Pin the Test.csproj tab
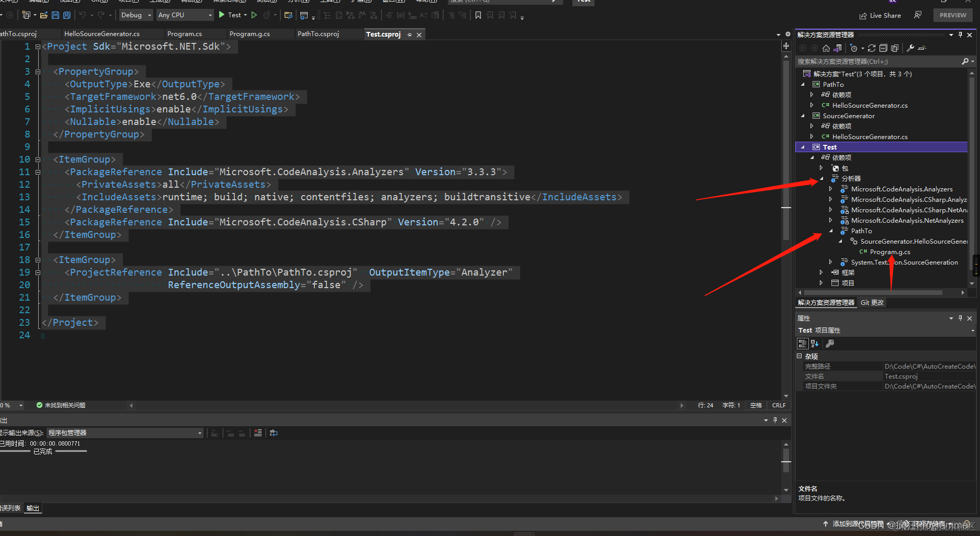Viewport: 980px width, 536px height. 410,35
